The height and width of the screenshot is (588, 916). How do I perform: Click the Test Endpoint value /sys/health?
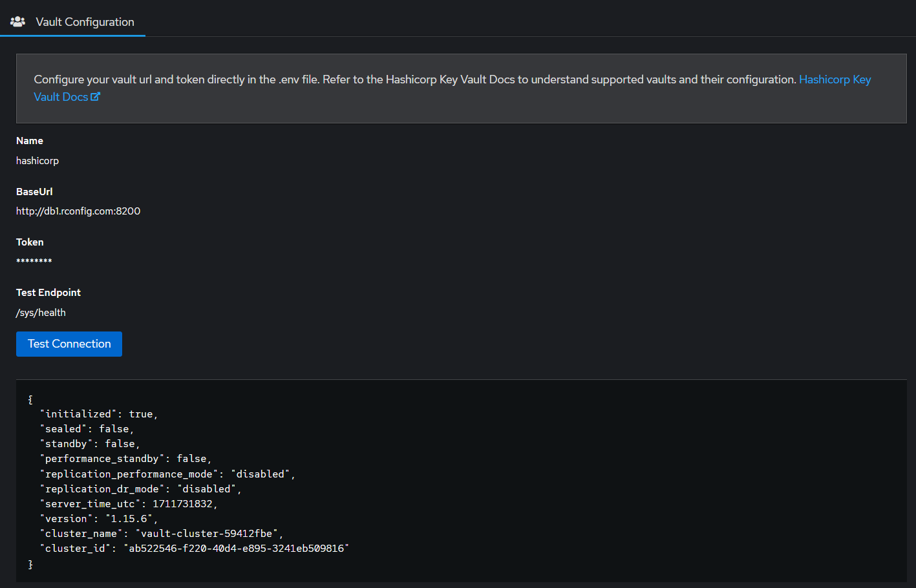point(41,313)
